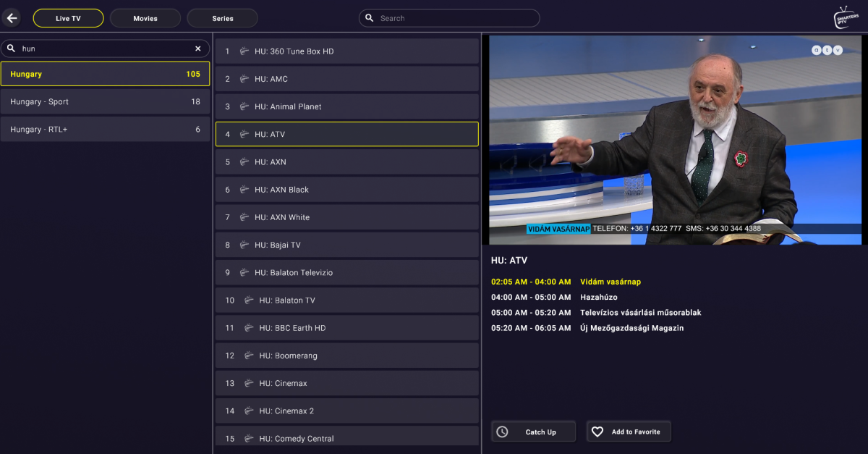Open the Smarters IPTV logo

(x=845, y=17)
